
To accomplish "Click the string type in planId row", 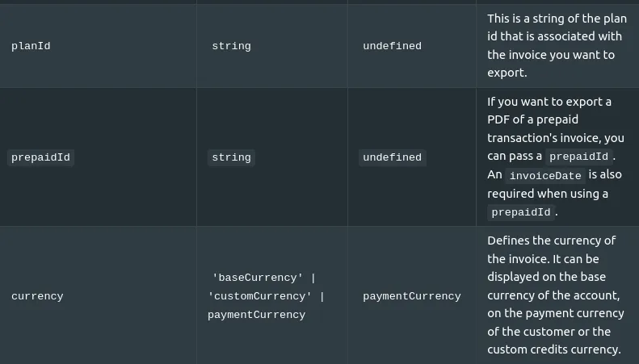I will (232, 46).
